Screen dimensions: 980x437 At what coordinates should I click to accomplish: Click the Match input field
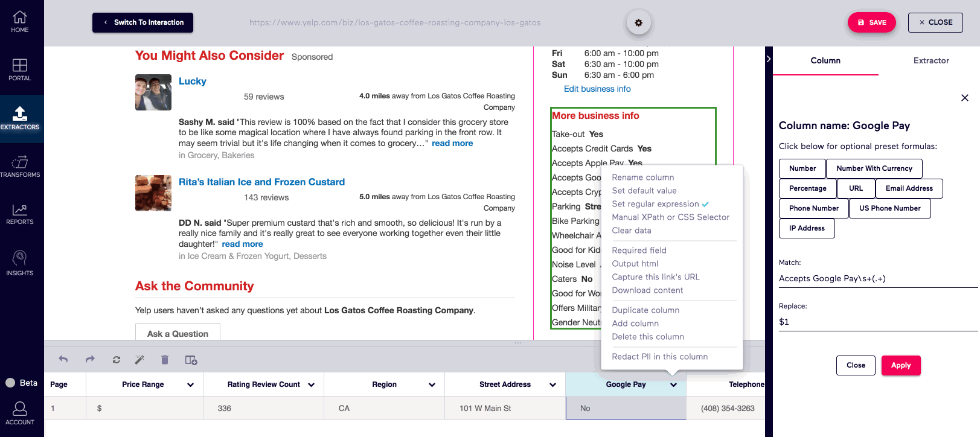coord(878,278)
